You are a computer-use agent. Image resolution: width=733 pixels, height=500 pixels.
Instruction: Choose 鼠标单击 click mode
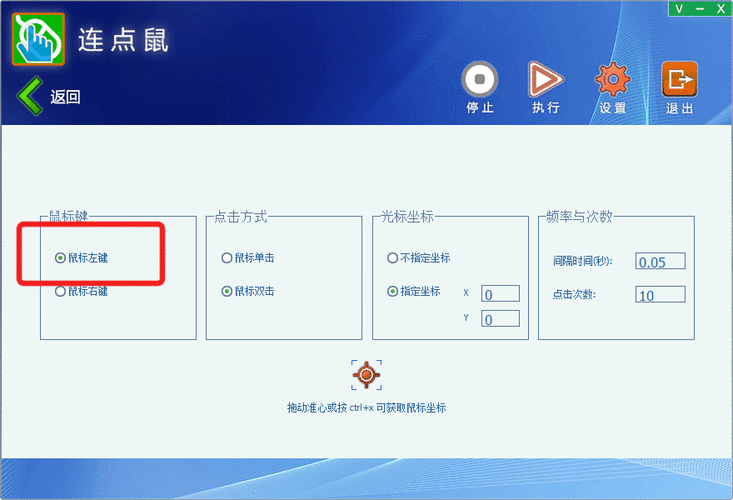(227, 257)
